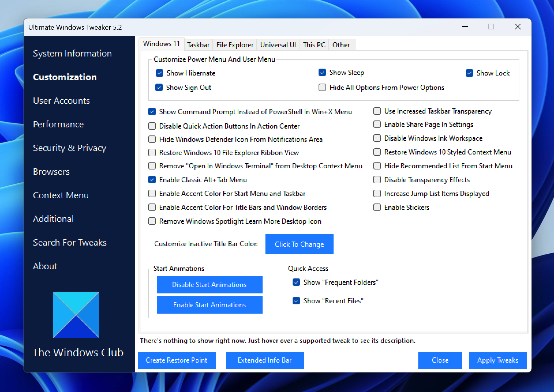Open System Information section in sidebar
Viewport: 554px width, 392px height.
(72, 53)
